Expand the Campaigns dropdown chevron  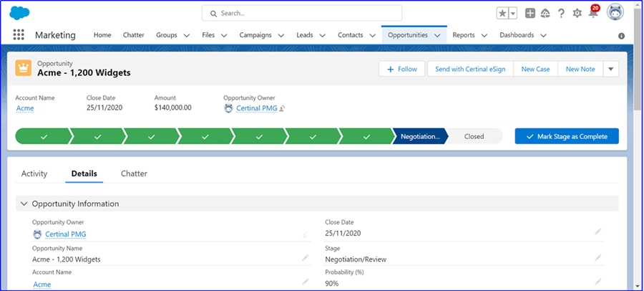point(281,35)
